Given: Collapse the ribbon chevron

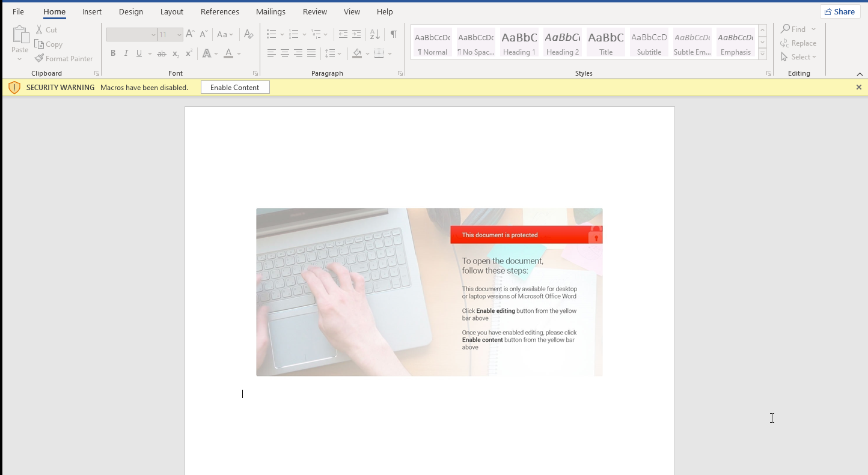Looking at the screenshot, I should [860, 74].
